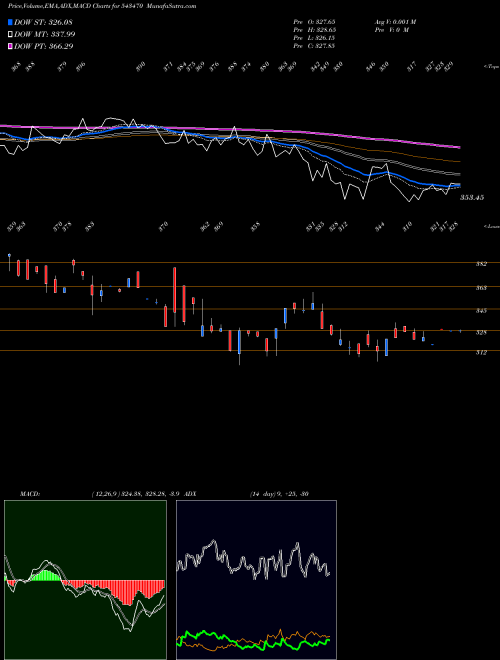Click the 382 price level label
The image size is (500, 660).
pyautogui.click(x=481, y=264)
